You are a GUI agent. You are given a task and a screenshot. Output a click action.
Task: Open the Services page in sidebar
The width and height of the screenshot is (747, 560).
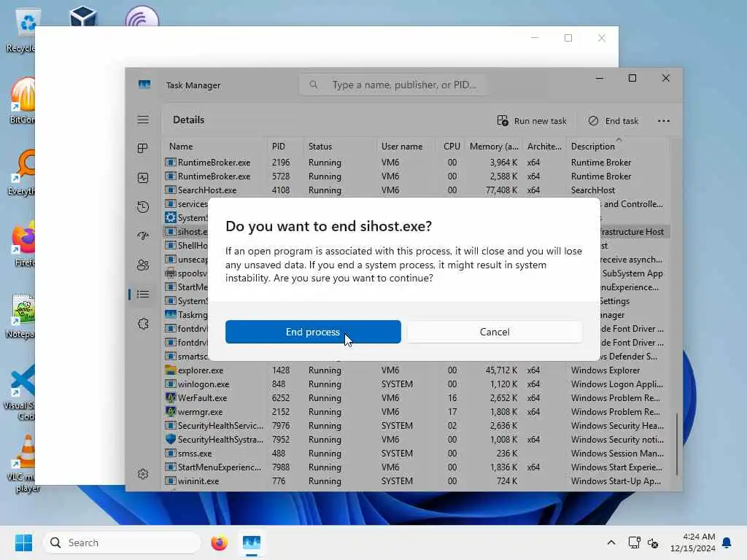coord(143,324)
